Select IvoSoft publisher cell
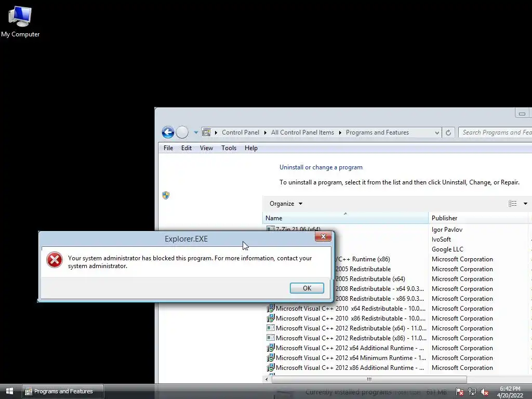Viewport: 532px width, 399px height. tap(441, 240)
